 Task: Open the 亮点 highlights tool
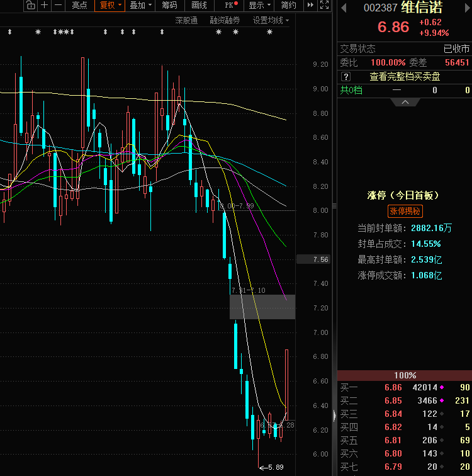[x=79, y=5]
